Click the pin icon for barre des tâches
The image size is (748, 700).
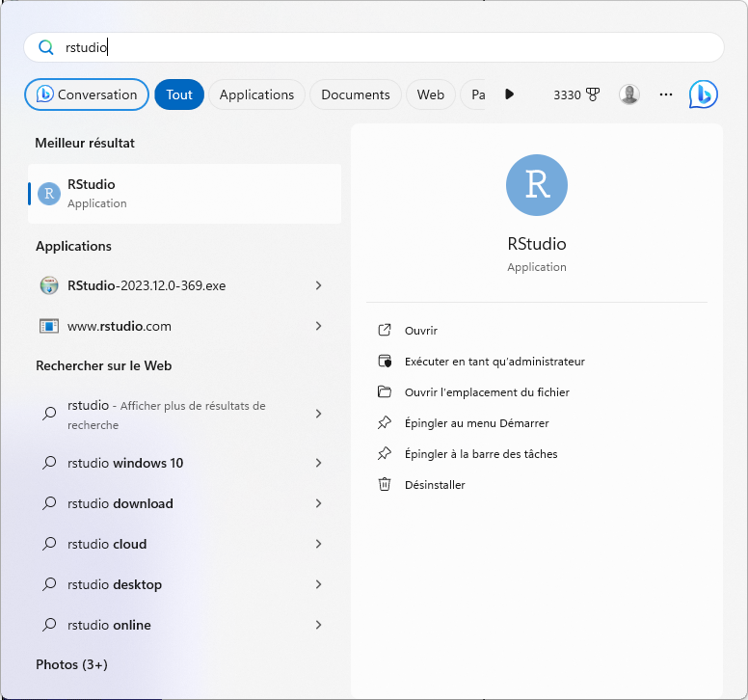tap(385, 454)
